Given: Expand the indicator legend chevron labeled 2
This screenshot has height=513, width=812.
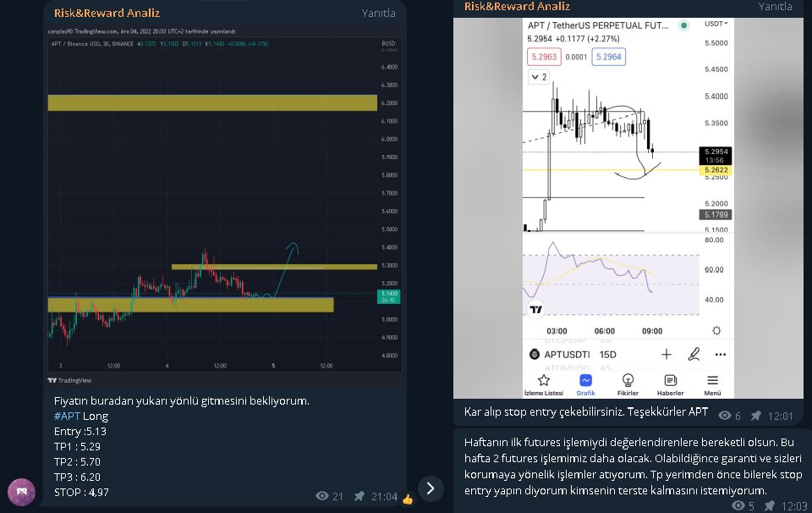Looking at the screenshot, I should pos(539,77).
